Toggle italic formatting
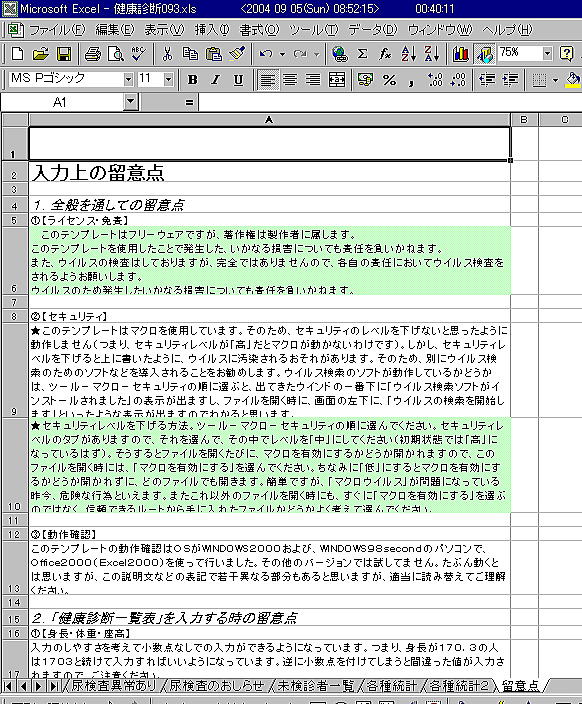Screen dimensions: 582x704 [216, 80]
